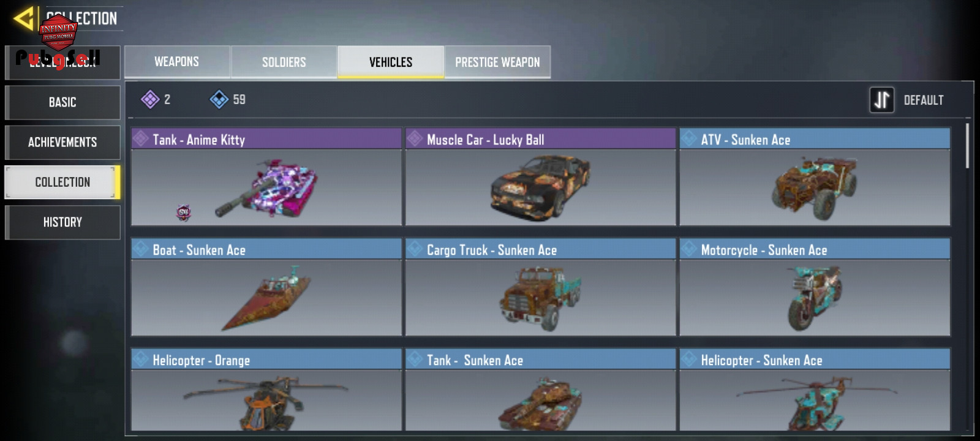Click the blue rare rarity counter icon
The height and width of the screenshot is (441, 980).
click(219, 99)
